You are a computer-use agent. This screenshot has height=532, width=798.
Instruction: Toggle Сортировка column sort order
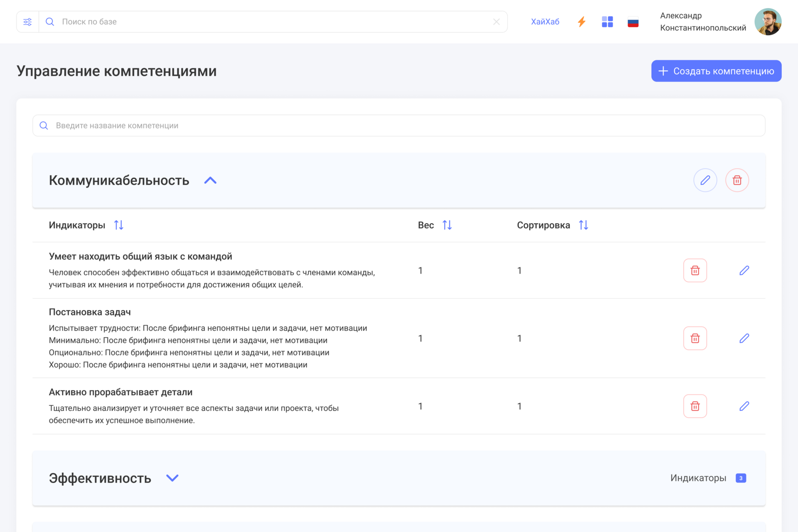[583, 225]
